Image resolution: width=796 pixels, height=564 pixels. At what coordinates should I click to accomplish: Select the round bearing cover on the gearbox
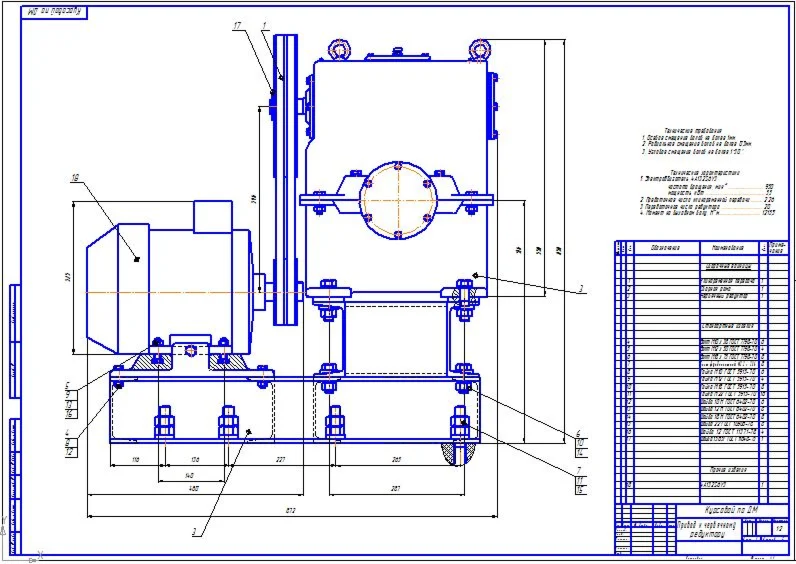coord(399,200)
